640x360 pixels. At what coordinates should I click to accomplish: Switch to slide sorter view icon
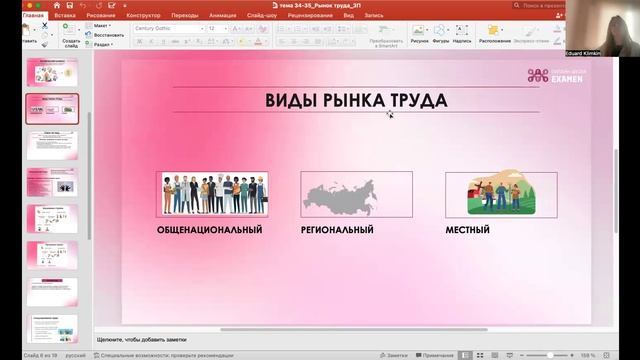click(480, 355)
